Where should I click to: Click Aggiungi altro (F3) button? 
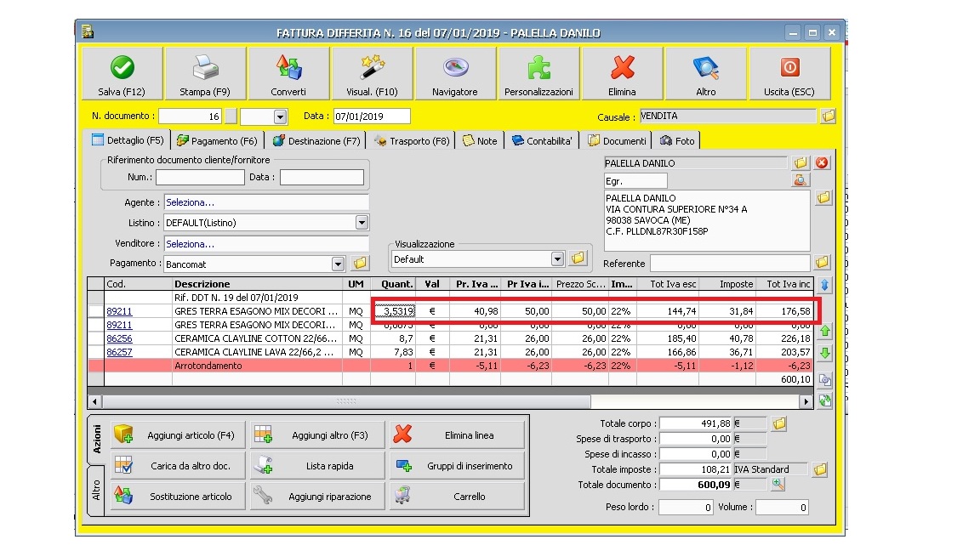click(x=317, y=435)
